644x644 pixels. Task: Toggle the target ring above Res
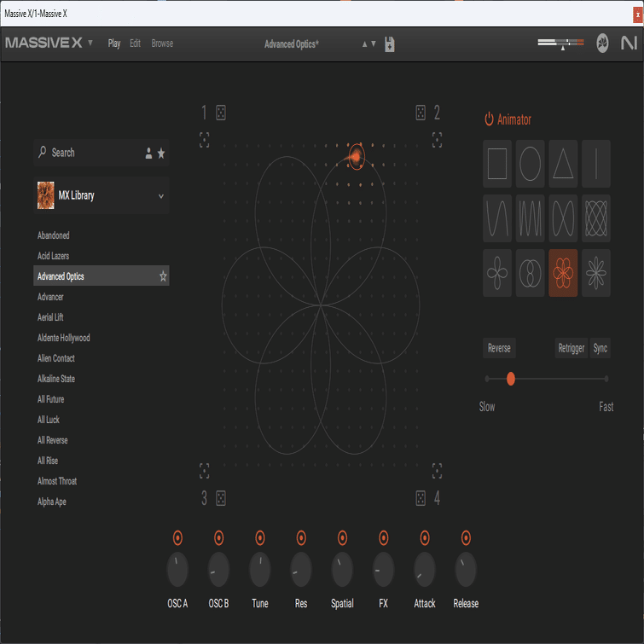pos(301,537)
